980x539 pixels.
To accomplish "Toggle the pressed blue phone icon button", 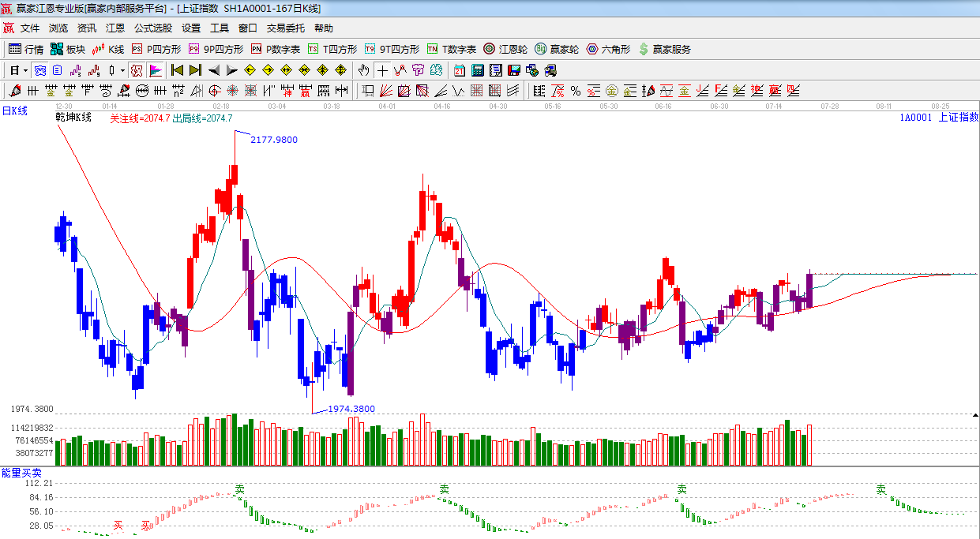I will (x=39, y=70).
